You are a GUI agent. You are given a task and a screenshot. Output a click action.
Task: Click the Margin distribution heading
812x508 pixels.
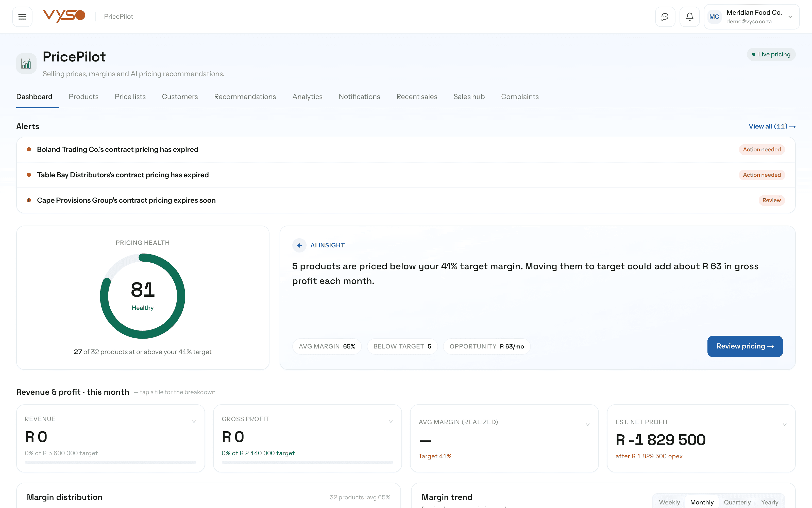(64, 497)
